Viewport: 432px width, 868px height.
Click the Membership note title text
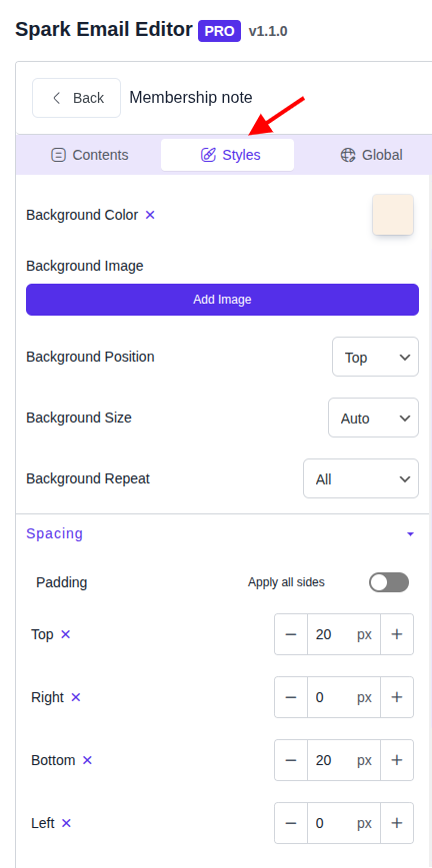pyautogui.click(x=191, y=98)
